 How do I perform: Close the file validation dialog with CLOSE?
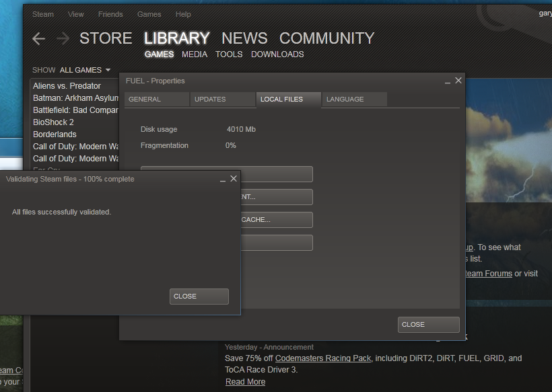tap(199, 296)
